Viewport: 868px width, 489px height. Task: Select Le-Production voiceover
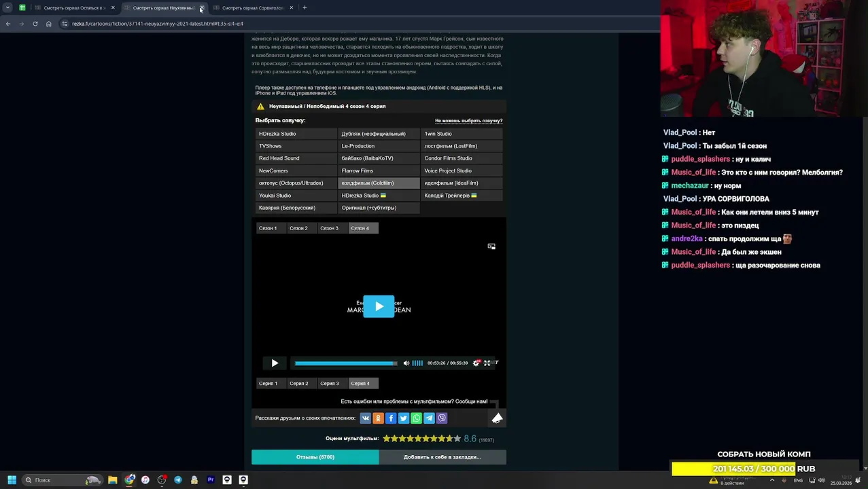pyautogui.click(x=379, y=146)
